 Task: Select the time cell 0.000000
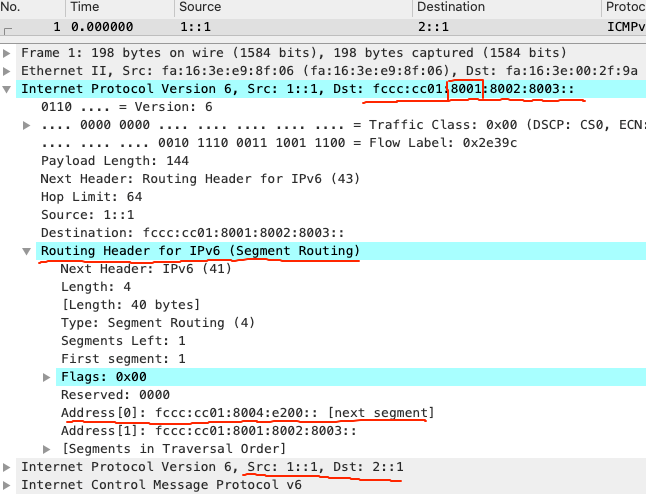tap(102, 27)
